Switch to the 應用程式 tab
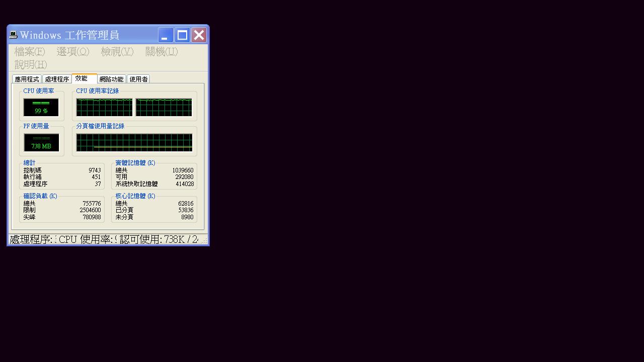The image size is (644, 362). click(27, 79)
